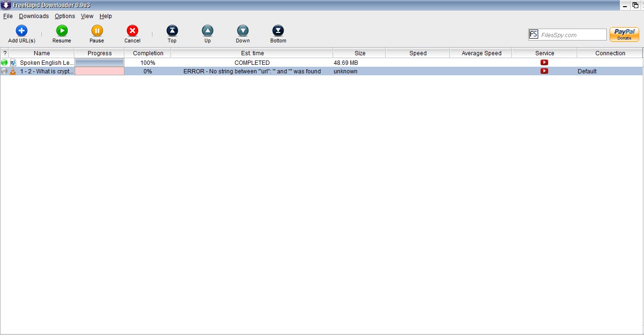Click the pink progress bar of errored download
Image resolution: width=644 pixels, height=335 pixels.
point(100,71)
